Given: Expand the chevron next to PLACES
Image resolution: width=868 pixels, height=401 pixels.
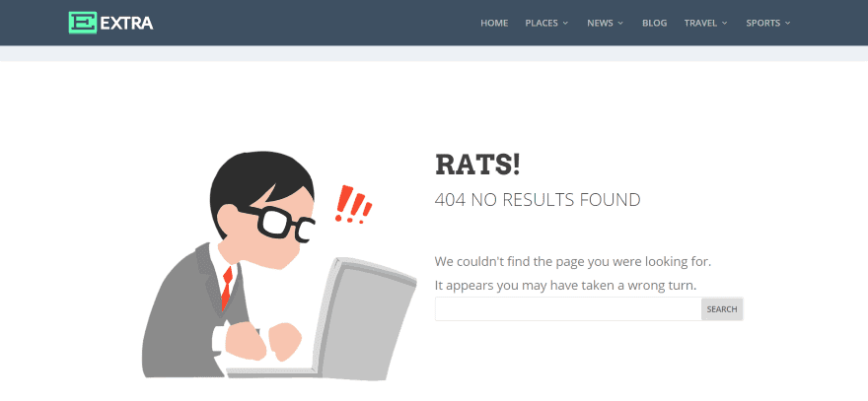Looking at the screenshot, I should 566,24.
